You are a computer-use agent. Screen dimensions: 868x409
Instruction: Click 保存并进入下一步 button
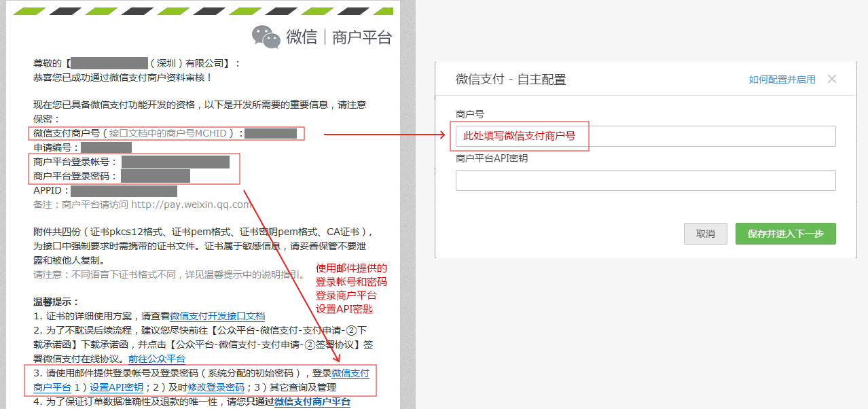[785, 234]
